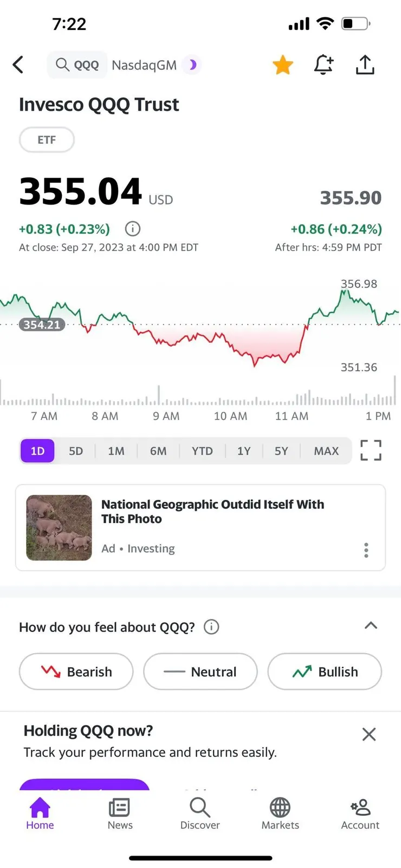The width and height of the screenshot is (401, 868).
Task: Collapse the QQQ sentiment section
Action: 371,626
